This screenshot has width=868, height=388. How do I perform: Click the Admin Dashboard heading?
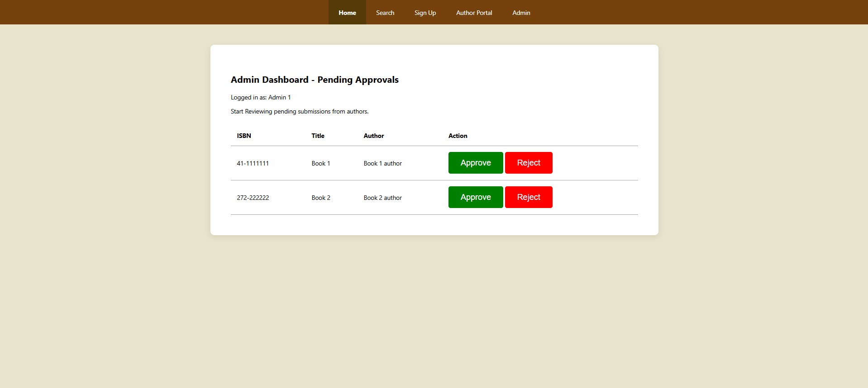(315, 80)
